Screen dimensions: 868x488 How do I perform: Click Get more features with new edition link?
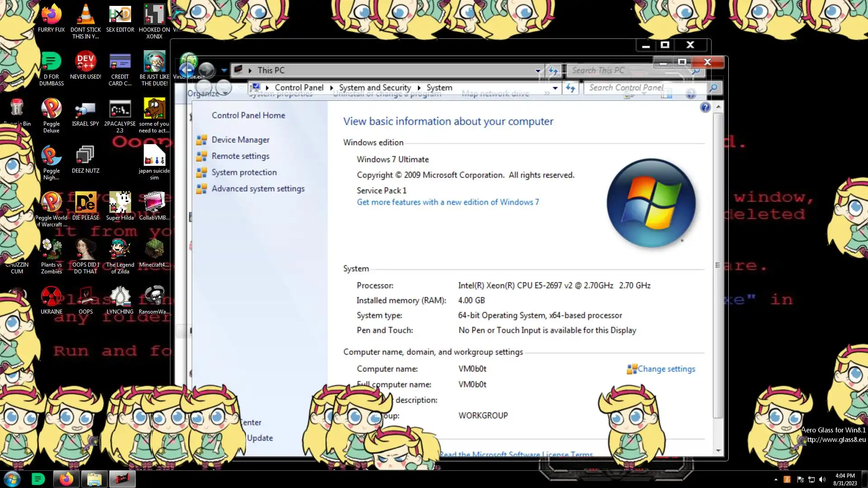pos(448,202)
